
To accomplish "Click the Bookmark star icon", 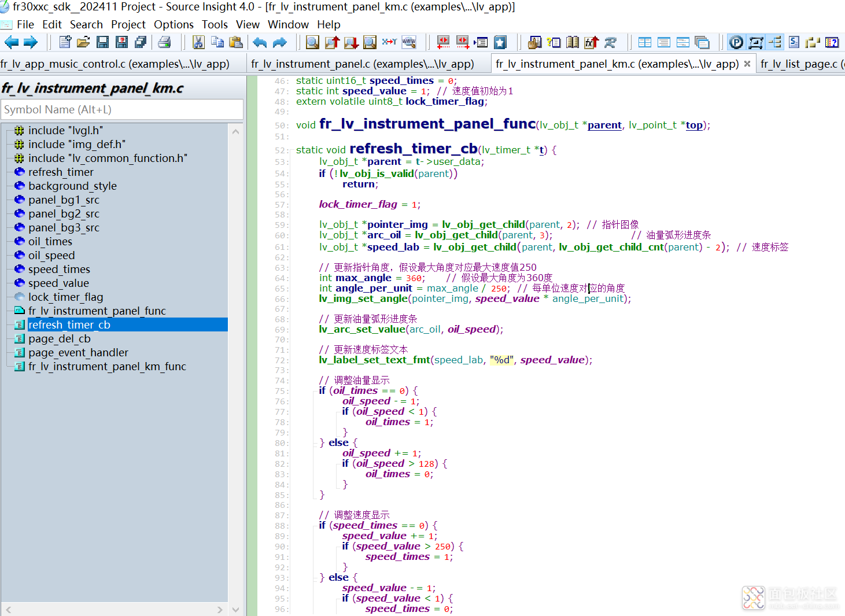I will (x=500, y=42).
